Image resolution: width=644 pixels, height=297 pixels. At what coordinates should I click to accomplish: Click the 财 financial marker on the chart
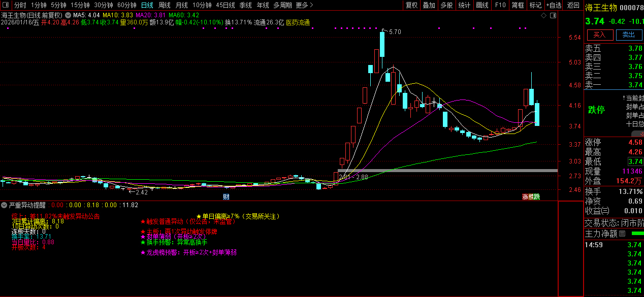point(226,196)
